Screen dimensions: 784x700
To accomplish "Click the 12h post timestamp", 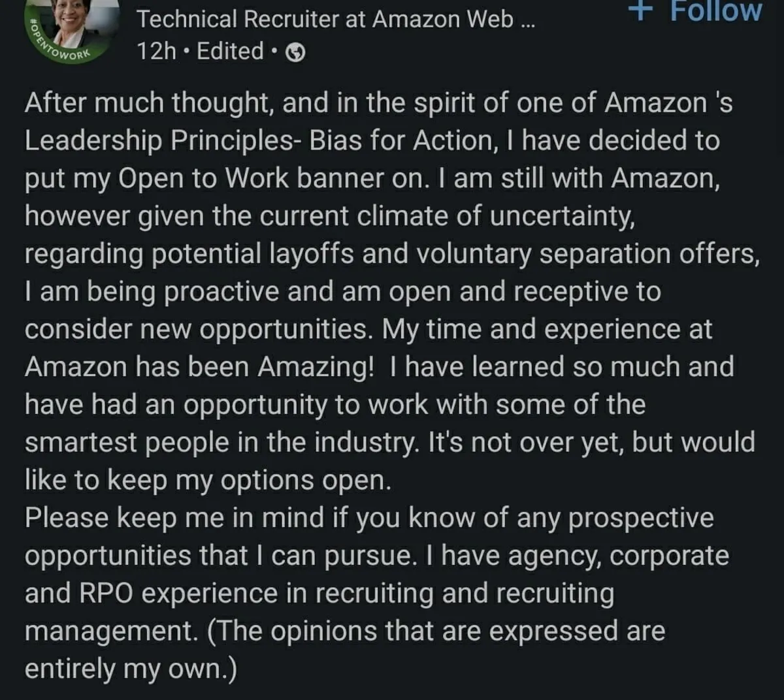I will tap(156, 51).
